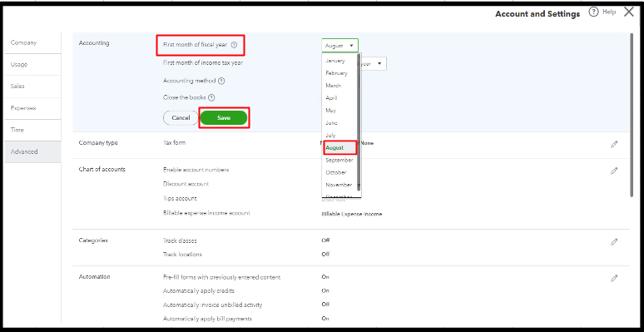Click the Cancel button
The width and height of the screenshot is (644, 332).
tap(181, 118)
